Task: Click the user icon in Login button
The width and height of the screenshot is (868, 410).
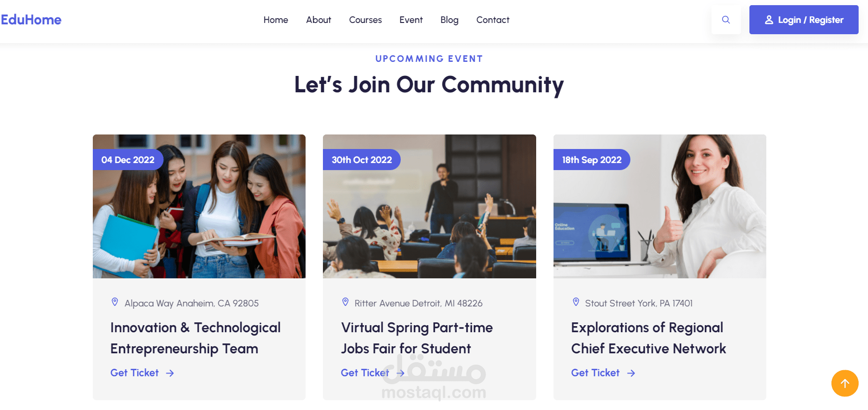Action: 769,20
